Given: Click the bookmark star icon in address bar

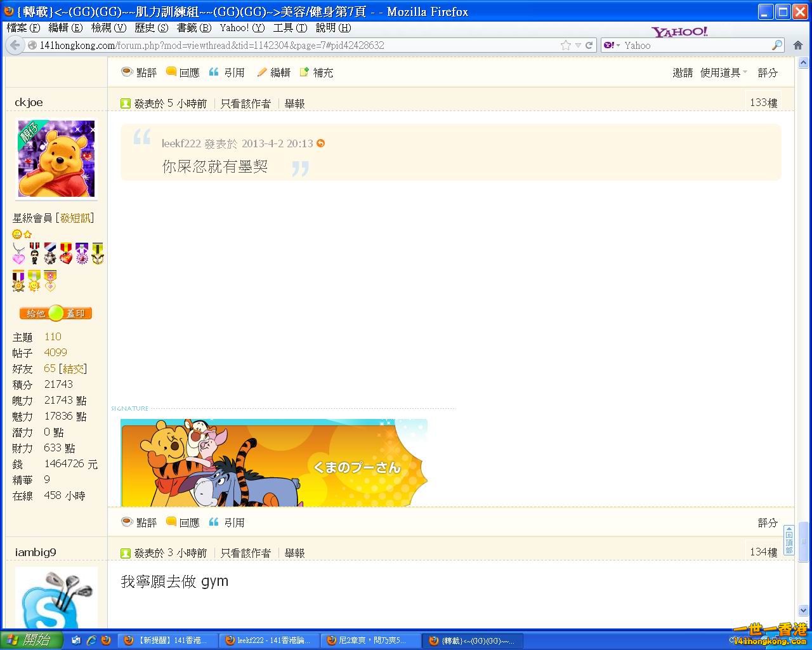Looking at the screenshot, I should (565, 45).
